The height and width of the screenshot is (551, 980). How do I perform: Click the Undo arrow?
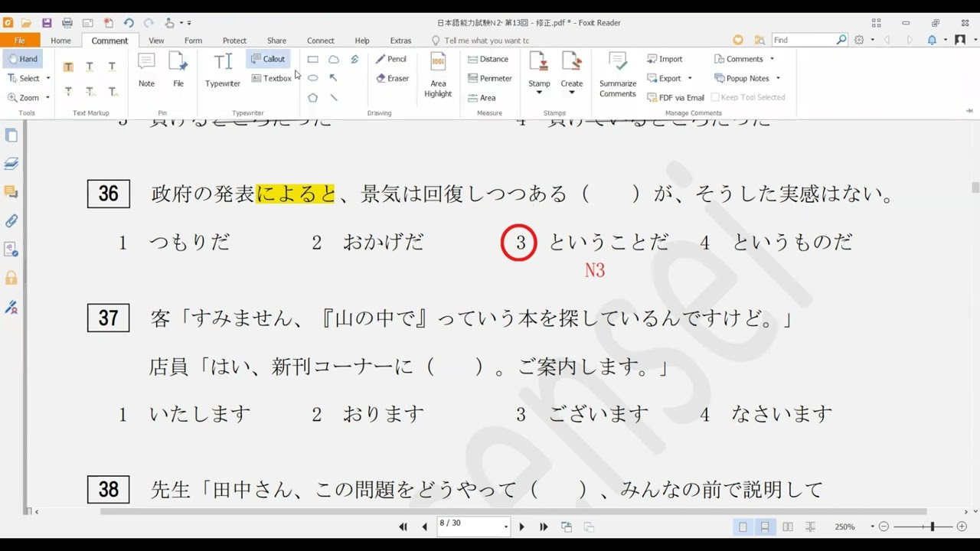(x=129, y=23)
